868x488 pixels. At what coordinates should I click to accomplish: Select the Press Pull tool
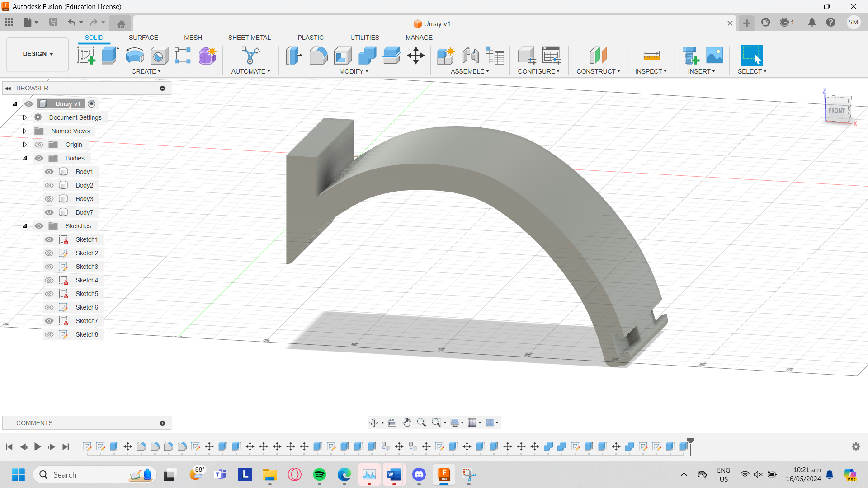(x=294, y=56)
